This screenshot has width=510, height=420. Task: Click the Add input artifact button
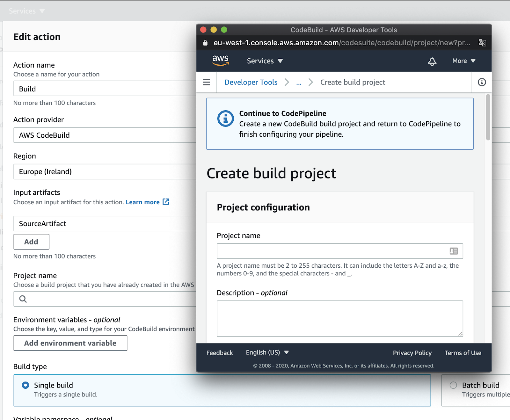click(x=31, y=242)
